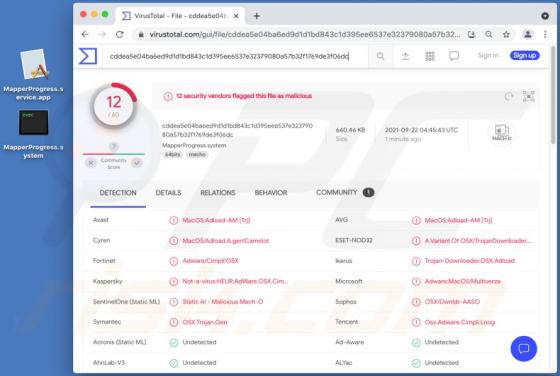
Task: Click Microsoft detection Adware:MacOS/Multiverze
Action: point(462,281)
